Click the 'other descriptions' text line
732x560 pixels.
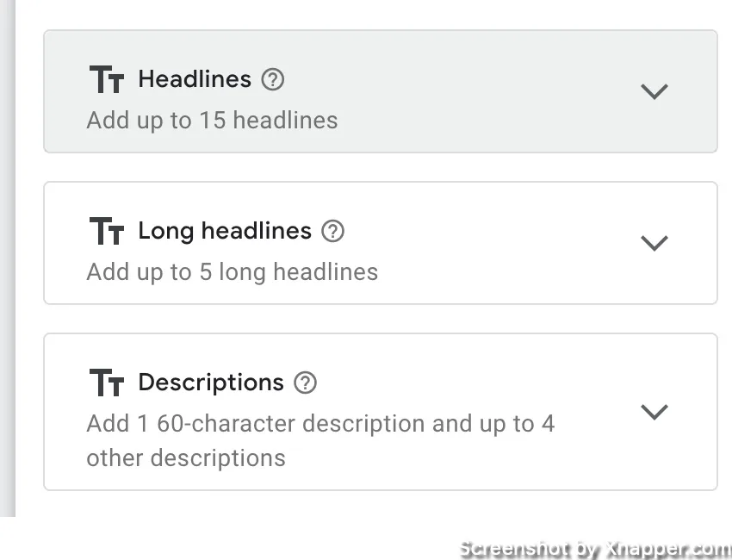(x=186, y=457)
